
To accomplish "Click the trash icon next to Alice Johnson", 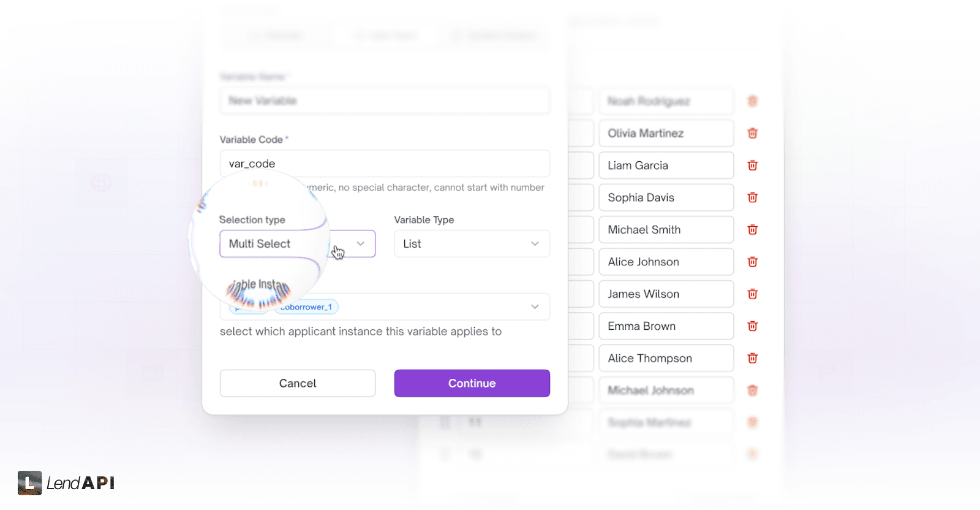I will (x=752, y=262).
